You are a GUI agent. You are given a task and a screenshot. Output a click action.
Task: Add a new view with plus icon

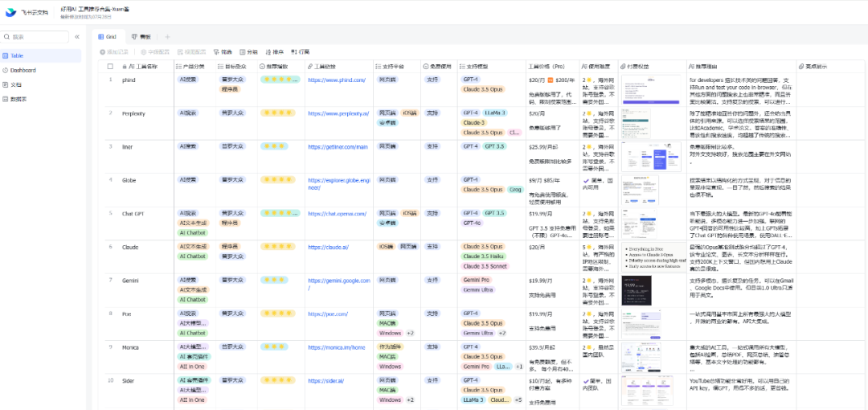click(x=168, y=36)
